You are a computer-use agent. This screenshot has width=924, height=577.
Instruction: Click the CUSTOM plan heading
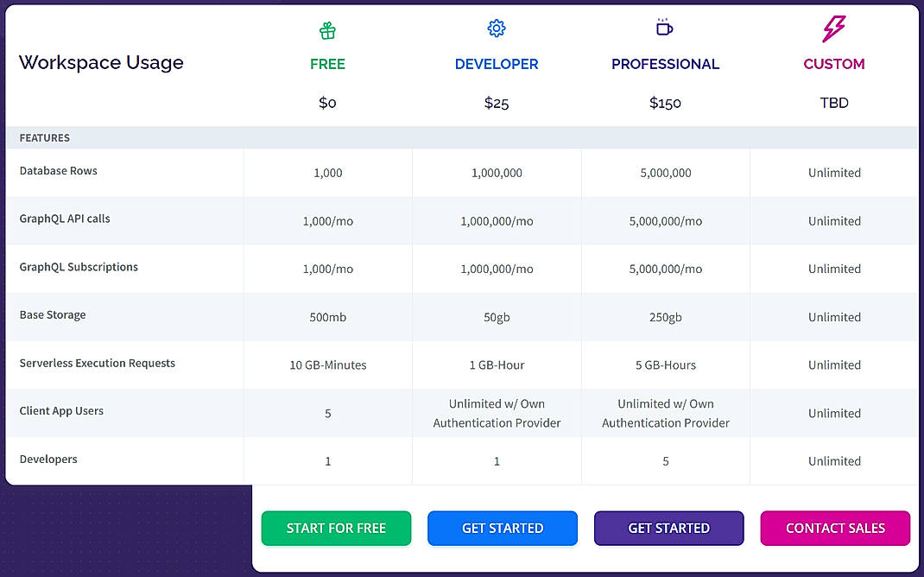click(834, 64)
